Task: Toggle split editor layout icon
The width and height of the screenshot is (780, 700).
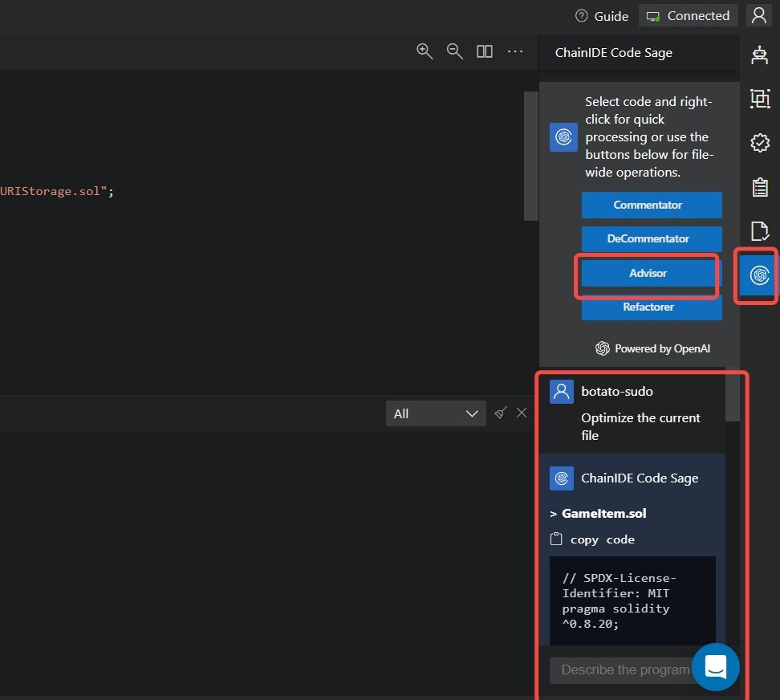Action: tap(485, 51)
